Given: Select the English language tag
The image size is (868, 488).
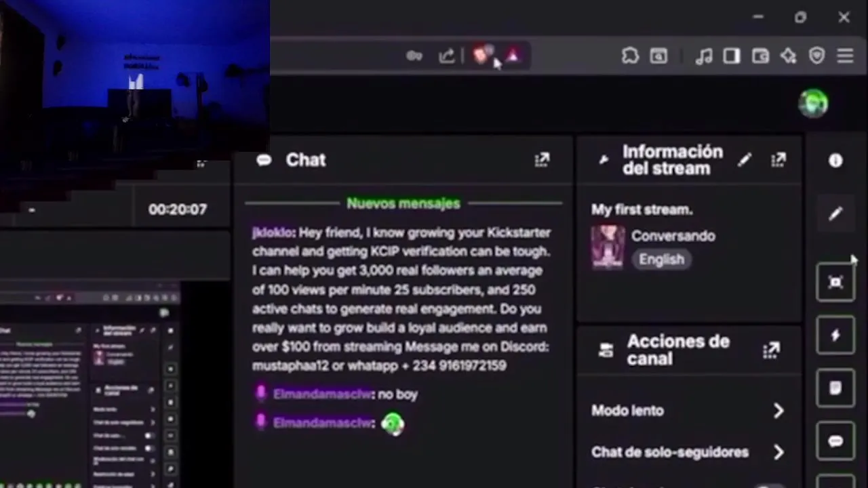Looking at the screenshot, I should [x=662, y=260].
